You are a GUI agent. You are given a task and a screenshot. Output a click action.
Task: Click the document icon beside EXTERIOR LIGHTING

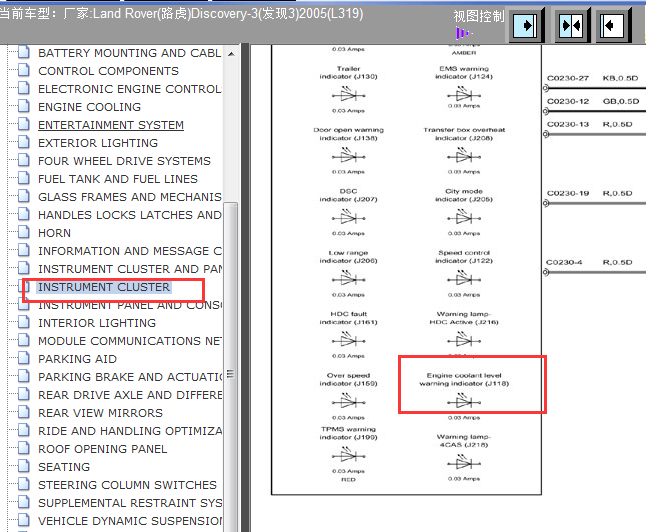(24, 141)
